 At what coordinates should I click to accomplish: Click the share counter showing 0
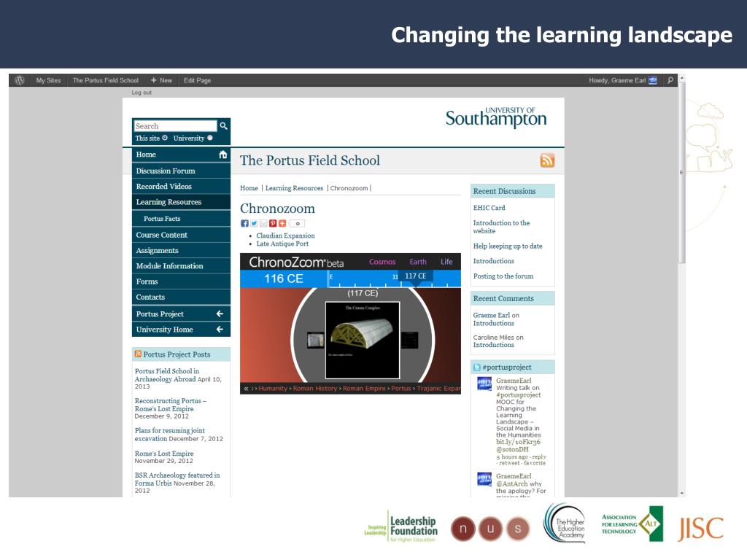click(298, 223)
